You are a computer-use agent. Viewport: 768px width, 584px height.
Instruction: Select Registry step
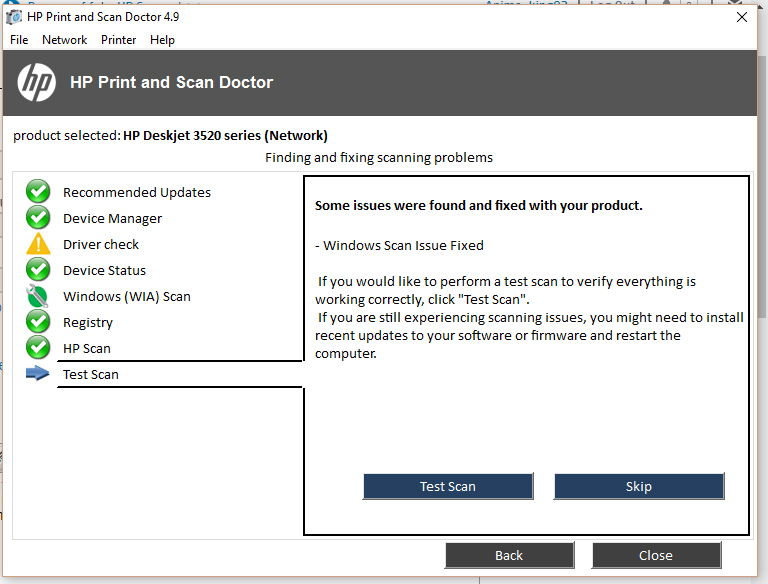88,322
